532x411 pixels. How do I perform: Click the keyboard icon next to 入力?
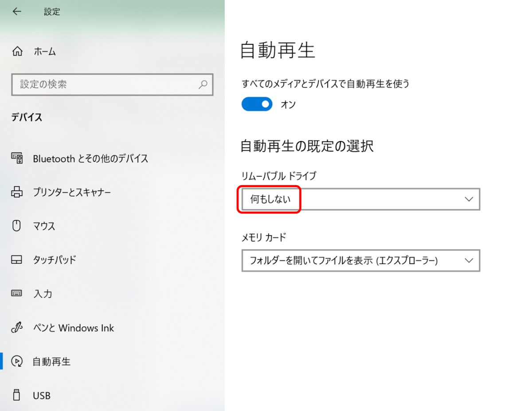tap(16, 293)
